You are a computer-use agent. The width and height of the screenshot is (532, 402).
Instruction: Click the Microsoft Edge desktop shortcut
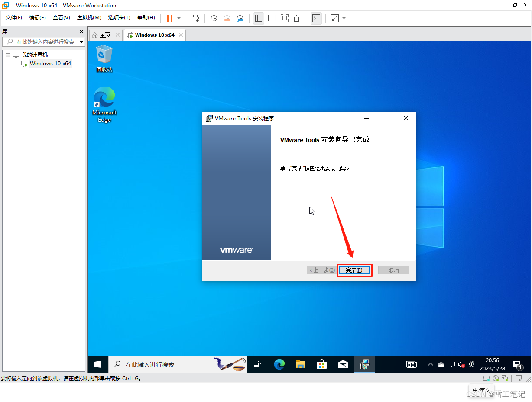[x=104, y=105]
